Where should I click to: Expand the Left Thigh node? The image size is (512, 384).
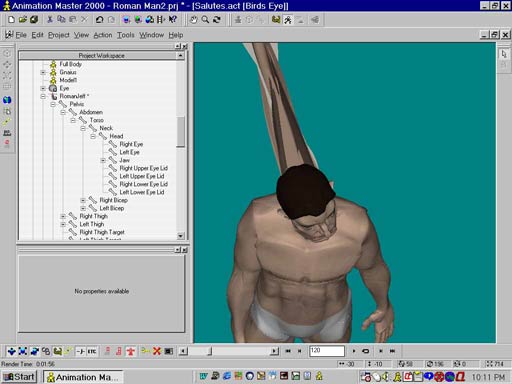63,224
